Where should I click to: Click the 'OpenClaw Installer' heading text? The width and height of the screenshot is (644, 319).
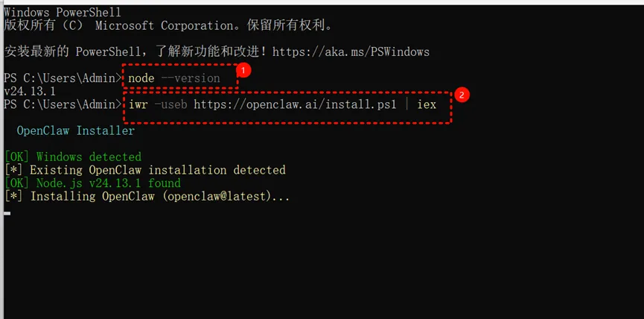click(x=75, y=130)
